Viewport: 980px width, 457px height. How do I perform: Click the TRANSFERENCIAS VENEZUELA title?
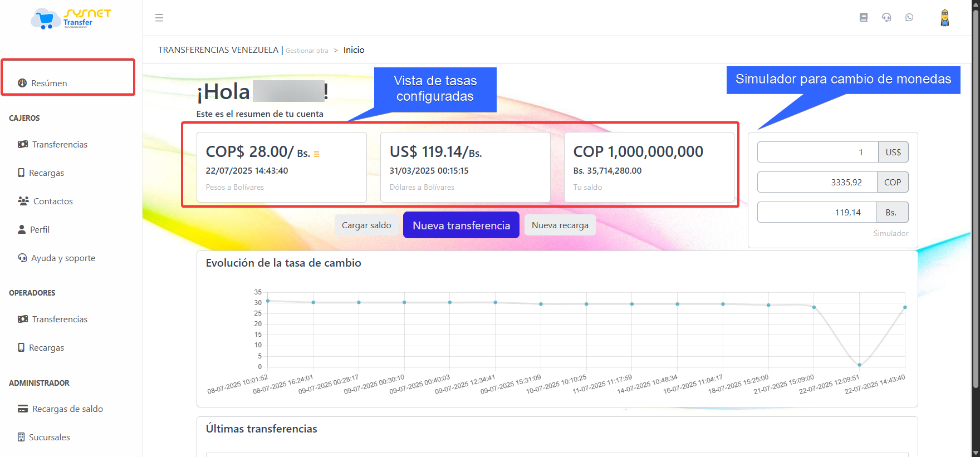(218, 50)
